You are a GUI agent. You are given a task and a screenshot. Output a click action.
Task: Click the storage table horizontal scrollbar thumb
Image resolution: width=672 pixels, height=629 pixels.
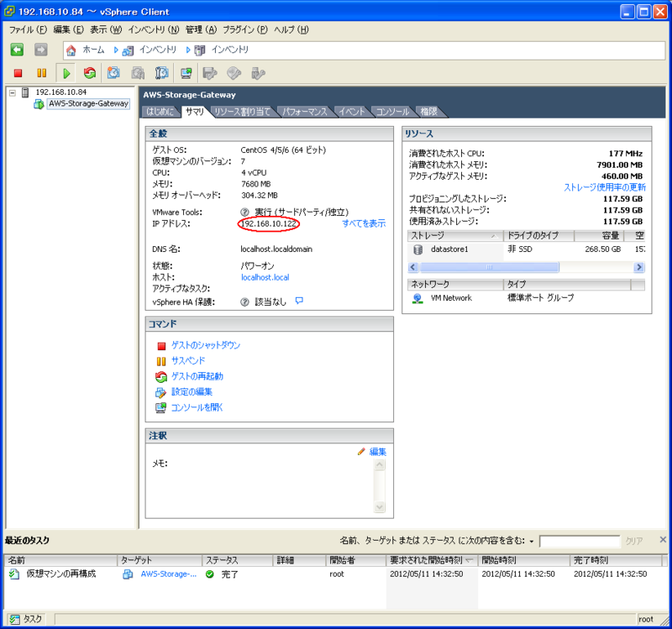coord(489,267)
